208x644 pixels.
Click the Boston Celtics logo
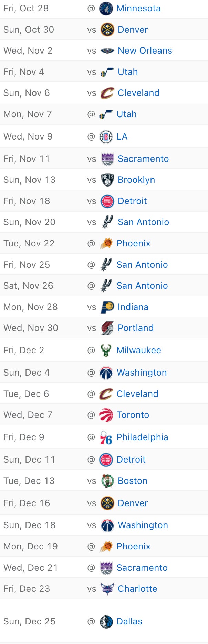107,481
